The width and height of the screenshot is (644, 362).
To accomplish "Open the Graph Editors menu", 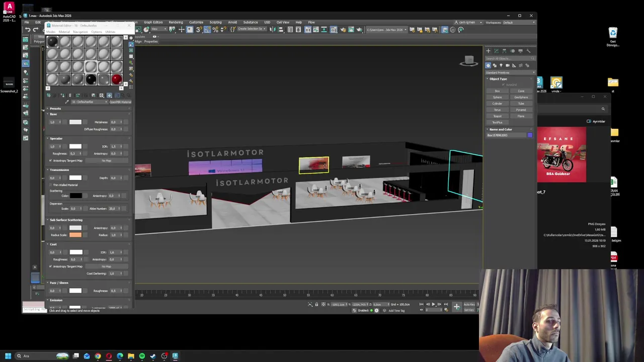I will click(x=153, y=22).
